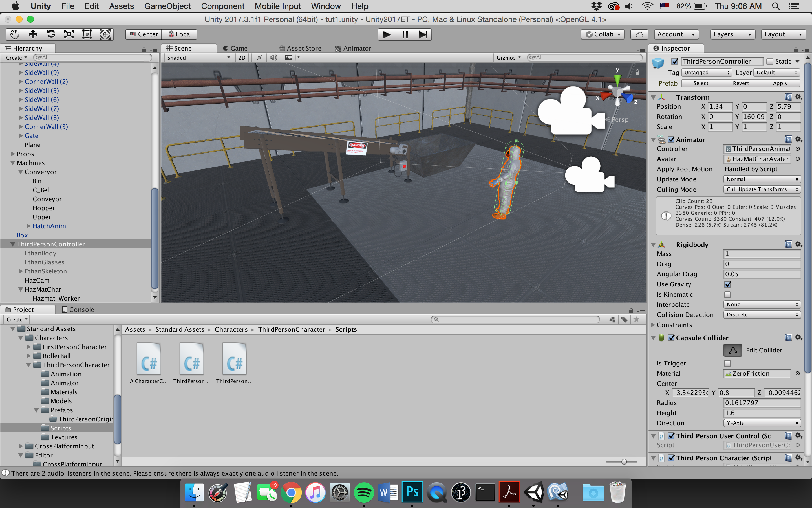Open Rigidbody component gear menu
The width and height of the screenshot is (812, 508).
(798, 244)
